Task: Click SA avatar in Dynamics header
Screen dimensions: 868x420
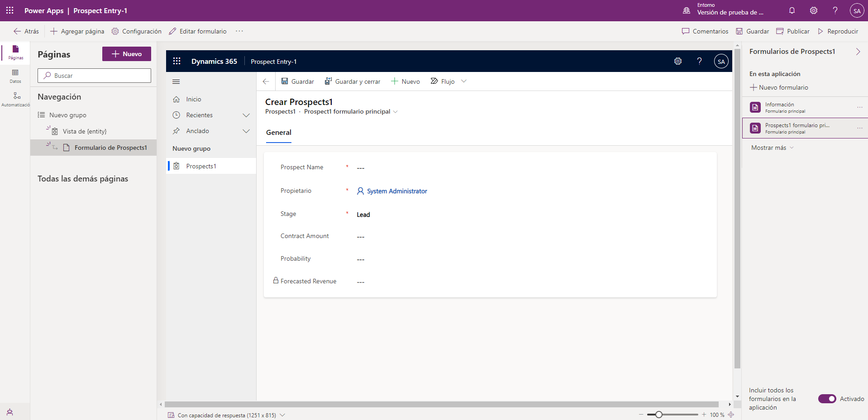Action: 721,62
